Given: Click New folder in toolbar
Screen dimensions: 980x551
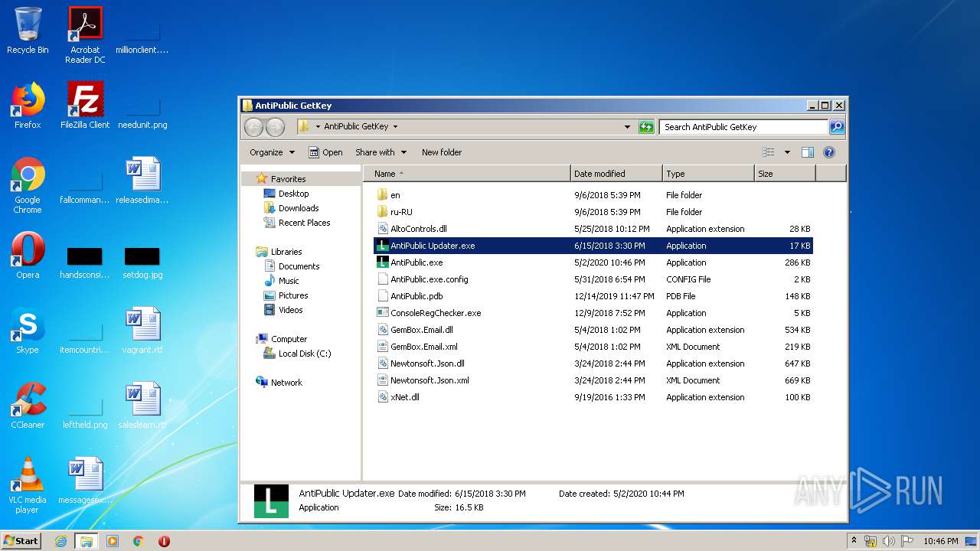Looking at the screenshot, I should [x=442, y=152].
